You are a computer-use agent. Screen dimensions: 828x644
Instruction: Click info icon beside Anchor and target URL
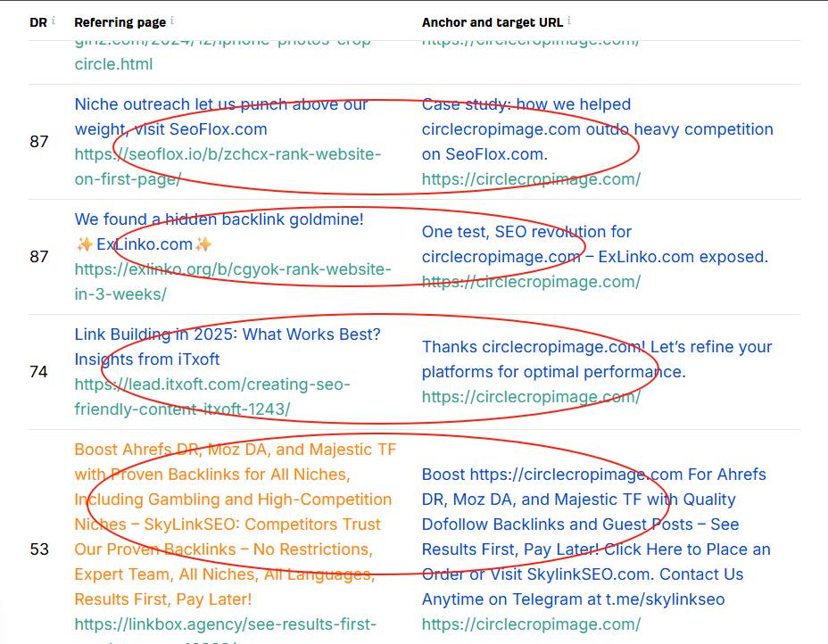(x=569, y=20)
